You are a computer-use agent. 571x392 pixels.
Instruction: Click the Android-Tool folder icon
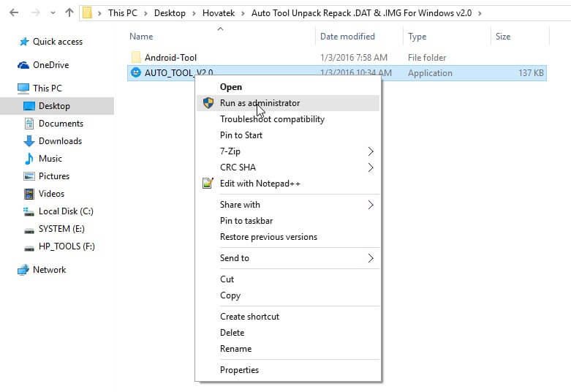pos(136,57)
